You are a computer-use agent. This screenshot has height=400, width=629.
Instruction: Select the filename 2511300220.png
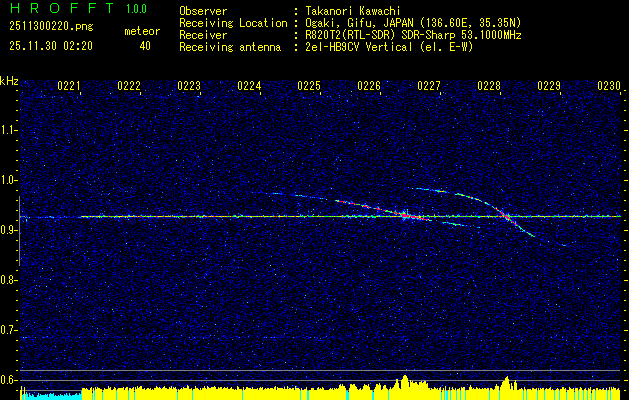[51, 27]
